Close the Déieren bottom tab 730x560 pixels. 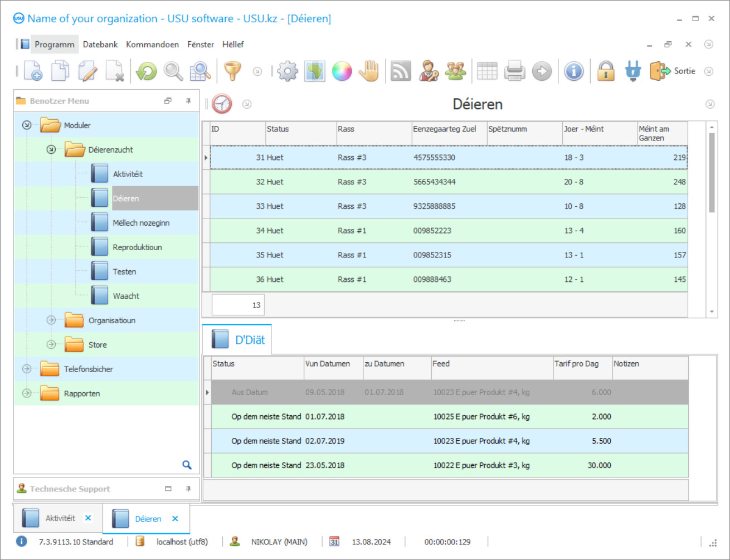(175, 518)
